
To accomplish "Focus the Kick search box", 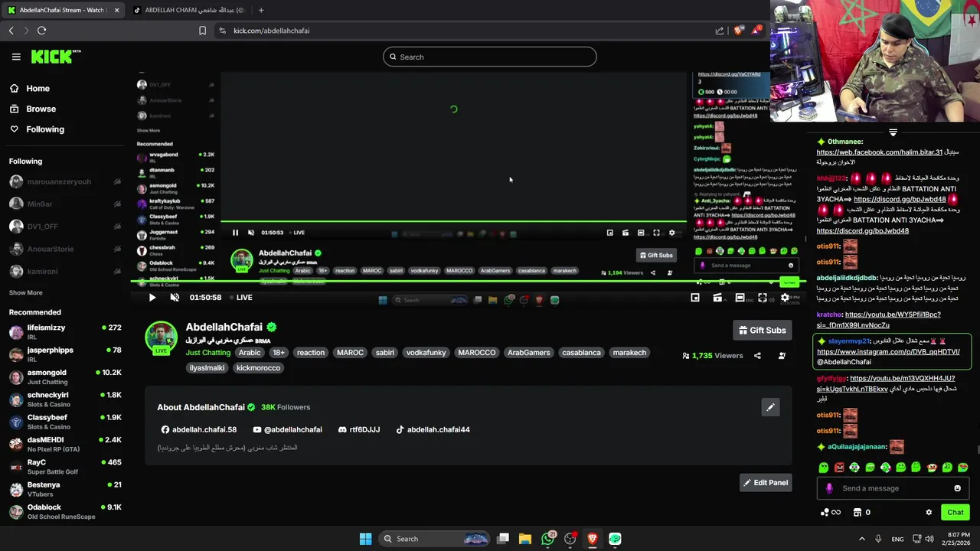I will tap(490, 57).
